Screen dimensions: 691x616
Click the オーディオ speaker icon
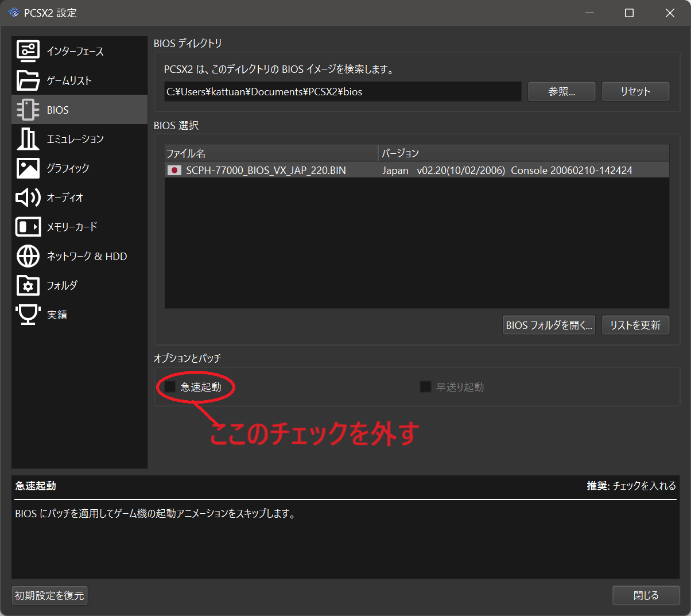coord(28,197)
